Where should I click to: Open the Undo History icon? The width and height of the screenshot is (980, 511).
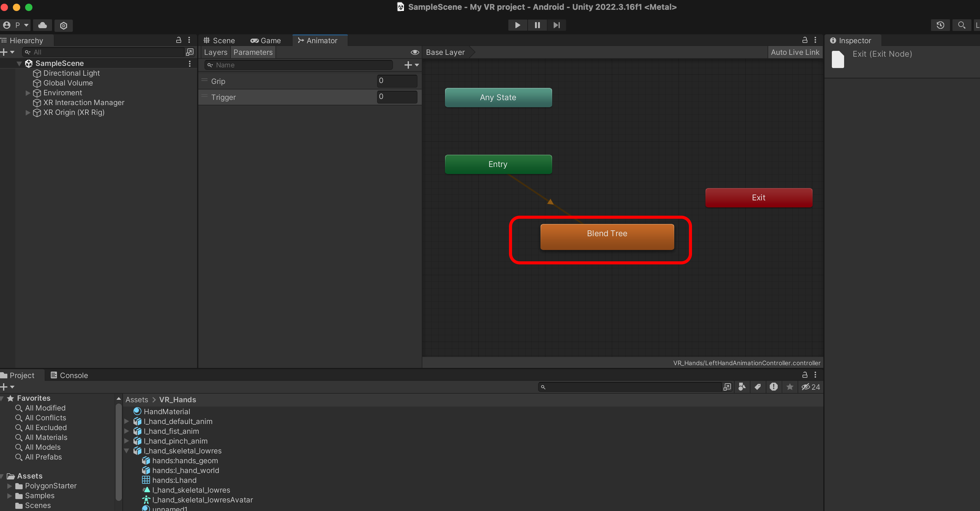(x=940, y=25)
